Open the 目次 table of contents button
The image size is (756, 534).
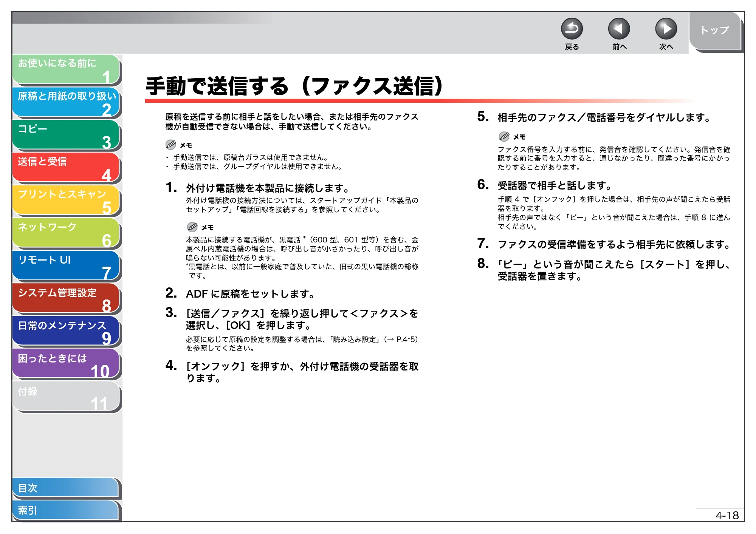click(x=66, y=488)
